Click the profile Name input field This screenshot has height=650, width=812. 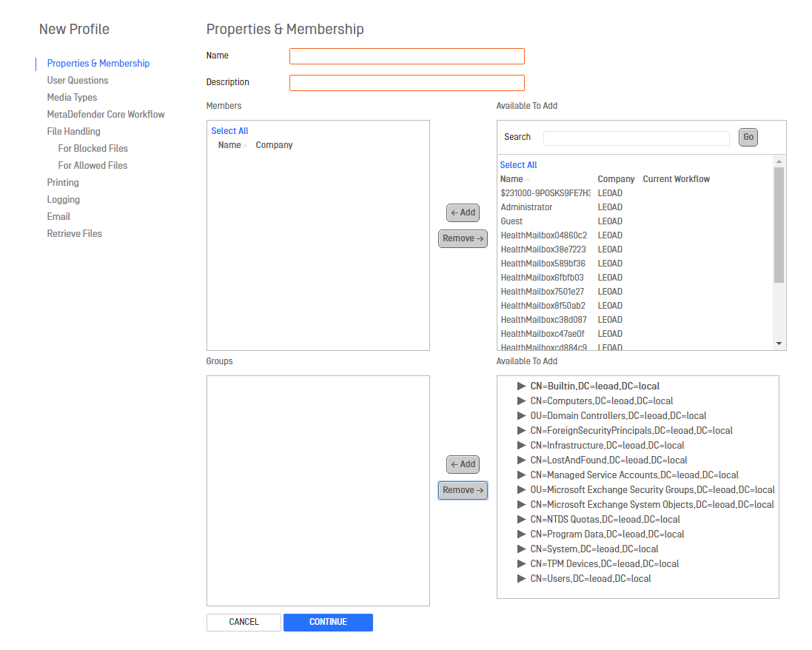[x=406, y=56]
